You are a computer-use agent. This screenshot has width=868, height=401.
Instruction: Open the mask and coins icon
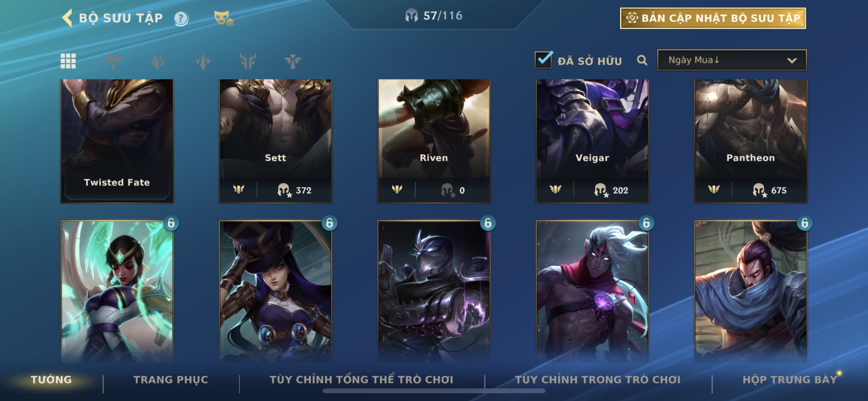click(x=223, y=18)
